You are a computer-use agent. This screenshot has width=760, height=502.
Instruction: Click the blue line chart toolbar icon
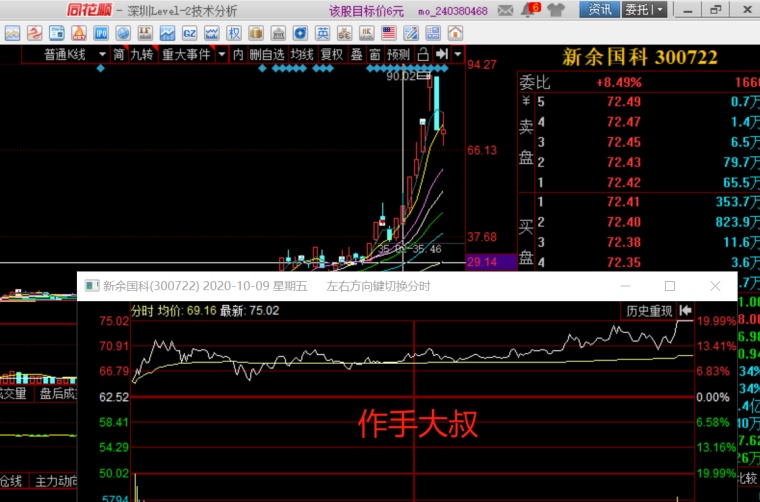167,33
